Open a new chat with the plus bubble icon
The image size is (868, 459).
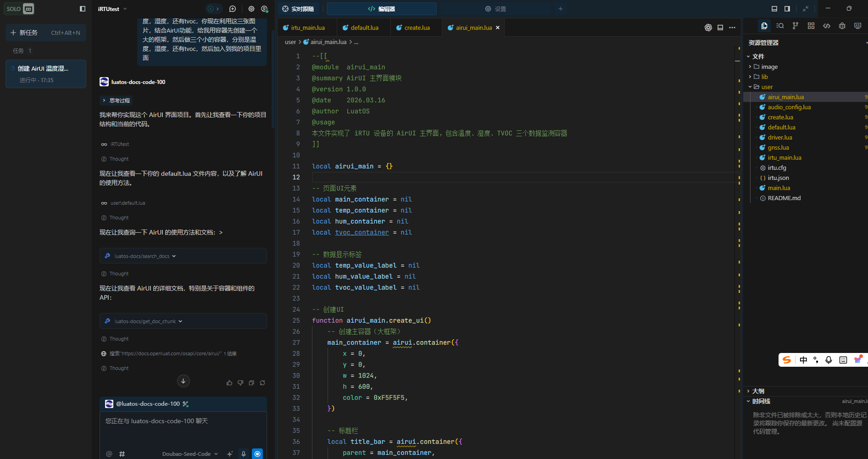233,9
